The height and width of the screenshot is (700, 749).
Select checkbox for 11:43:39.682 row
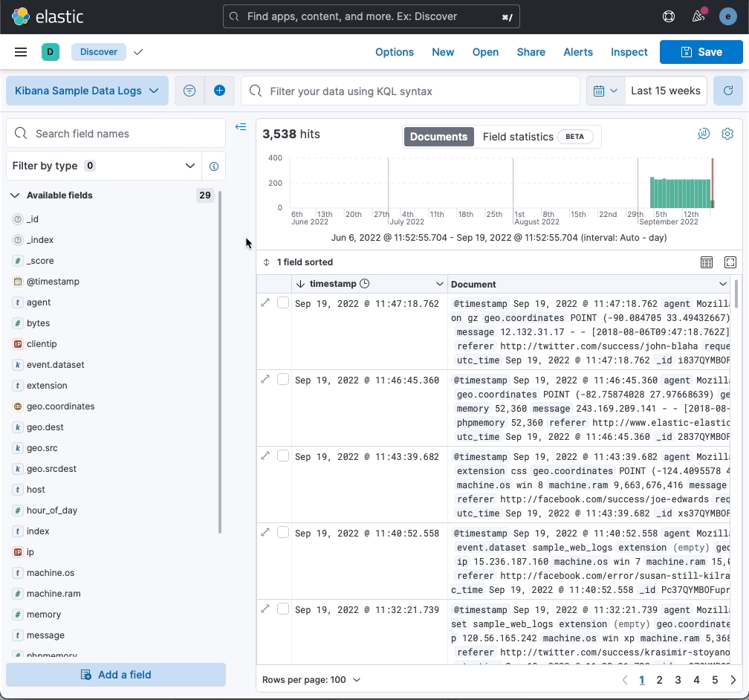point(283,456)
